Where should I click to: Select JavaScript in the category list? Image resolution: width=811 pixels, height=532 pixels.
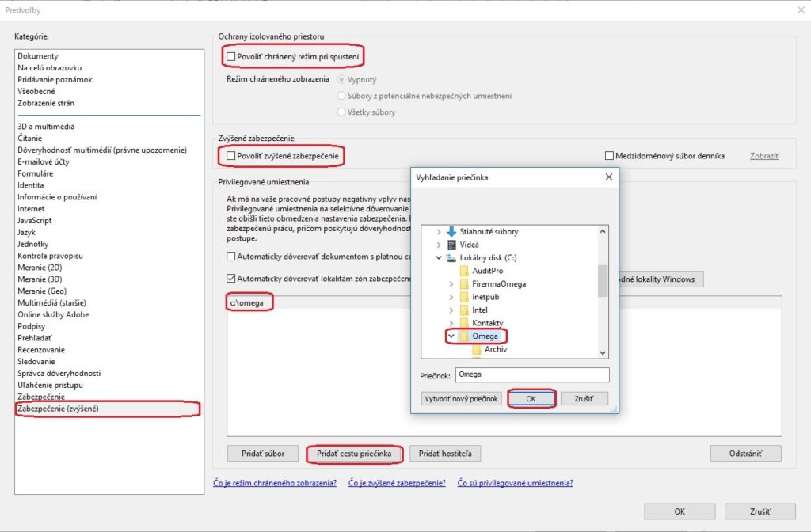35,221
